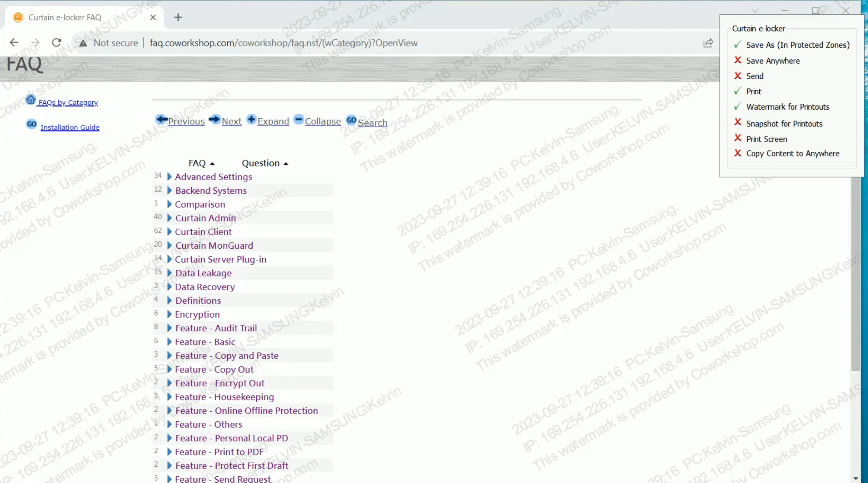Sort by the FAQ column header arrow
Image resolution: width=868 pixels, height=483 pixels.
coord(212,164)
